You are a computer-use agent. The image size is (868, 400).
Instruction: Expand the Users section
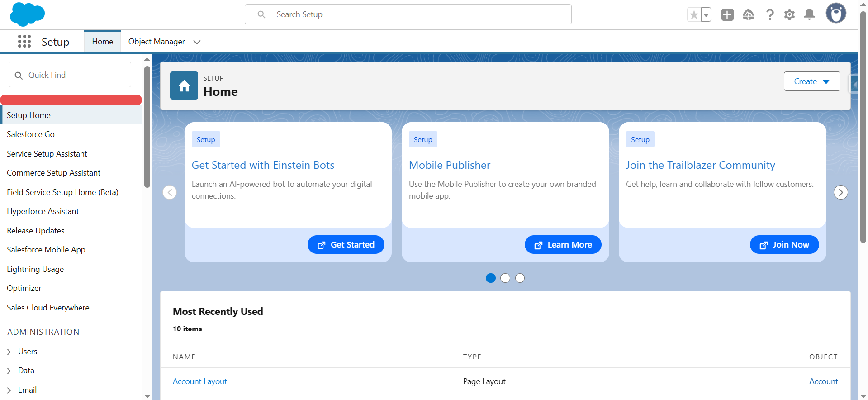point(9,352)
